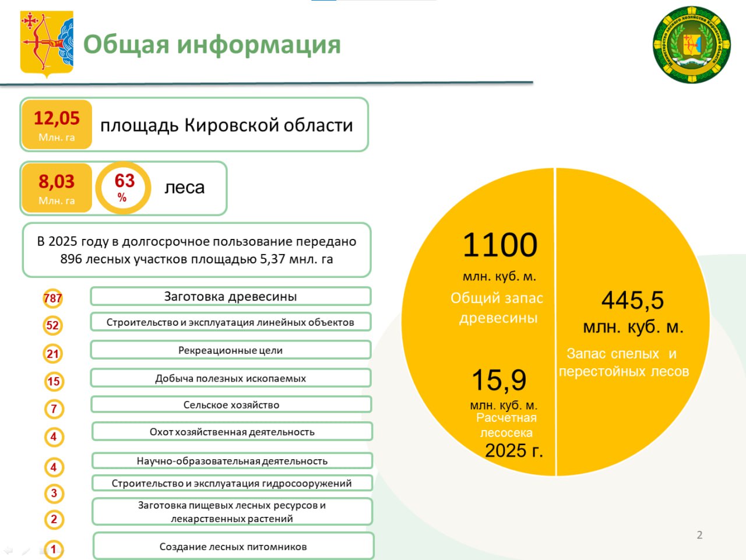
Task: Click the number 7 circle badge
Action: coord(54,409)
